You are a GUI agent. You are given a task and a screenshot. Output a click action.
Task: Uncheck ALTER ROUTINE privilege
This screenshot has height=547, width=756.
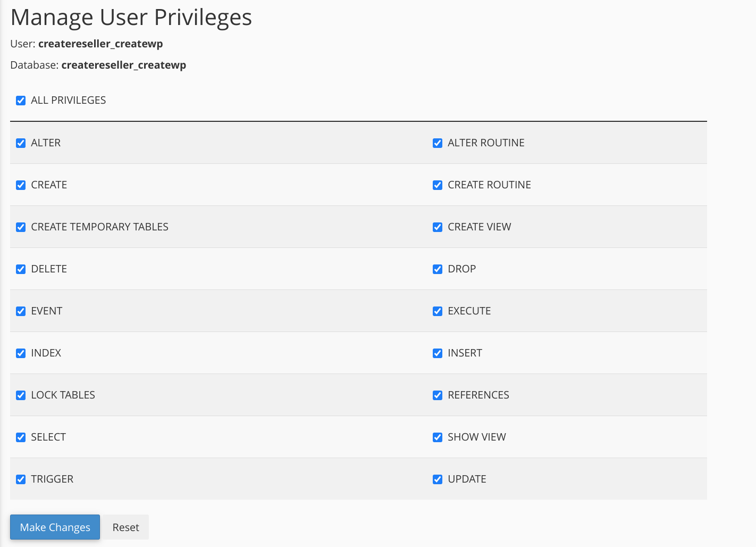[438, 143]
